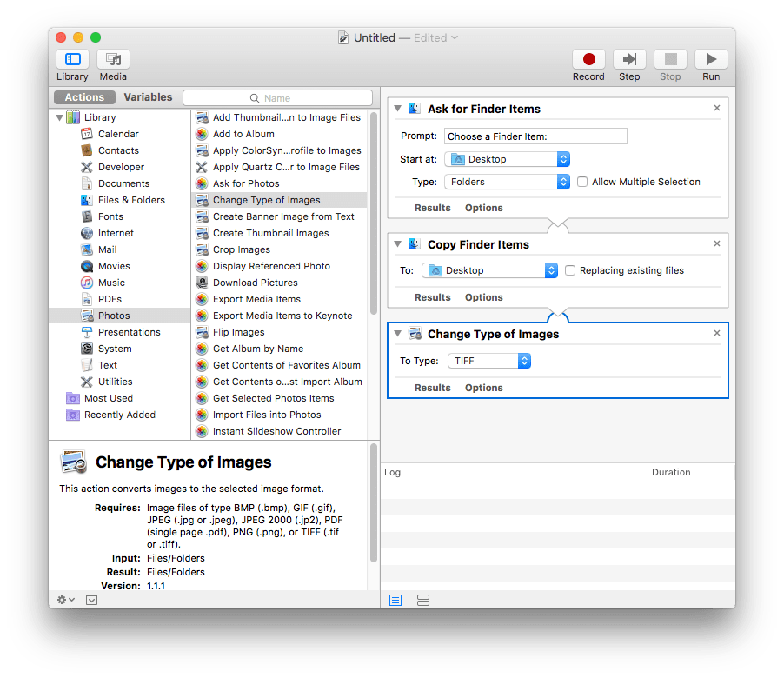Viewport: 784px width, 678px height.
Task: Click the actions list scrollbar
Action: pos(373,212)
